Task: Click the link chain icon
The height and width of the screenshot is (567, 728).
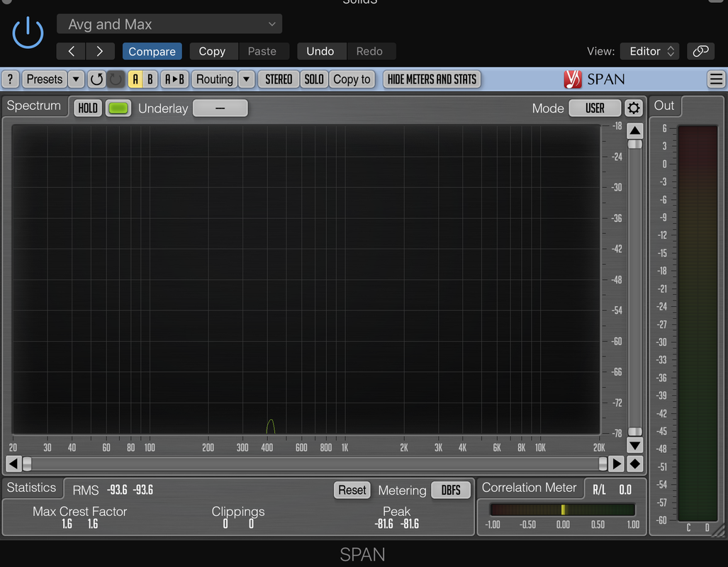Action: 700,51
